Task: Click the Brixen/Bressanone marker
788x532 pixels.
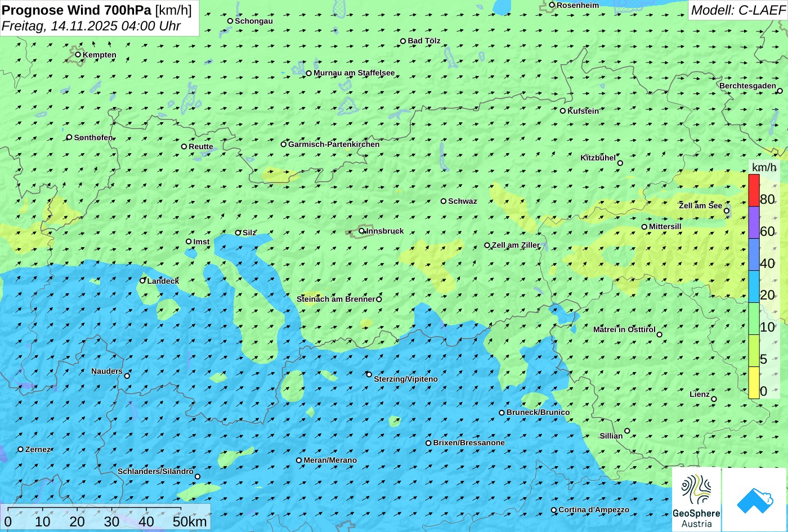Action: 428,443
